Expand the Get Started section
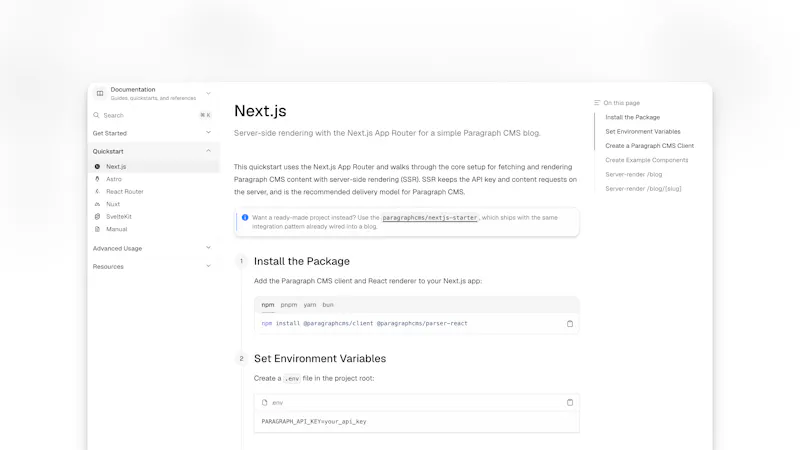The width and height of the screenshot is (800, 450). [x=152, y=133]
